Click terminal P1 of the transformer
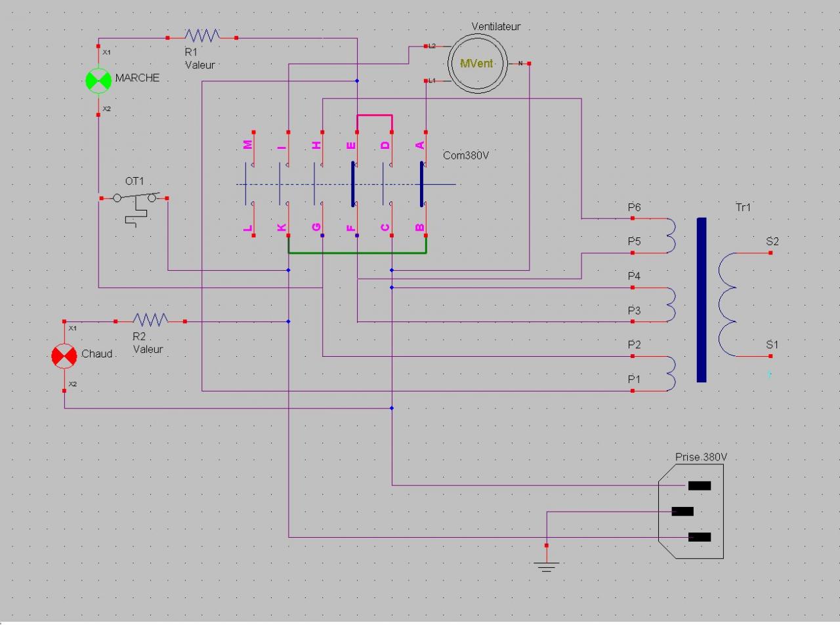The image size is (840, 625). pos(633,390)
